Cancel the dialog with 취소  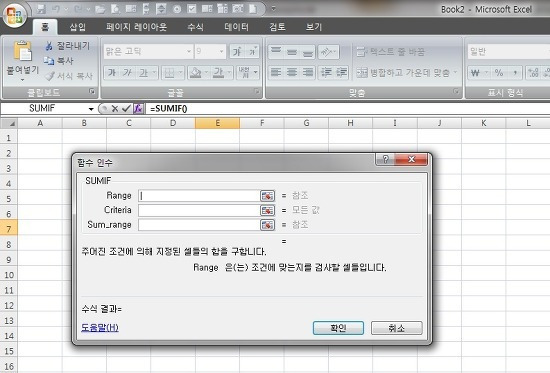point(397,328)
